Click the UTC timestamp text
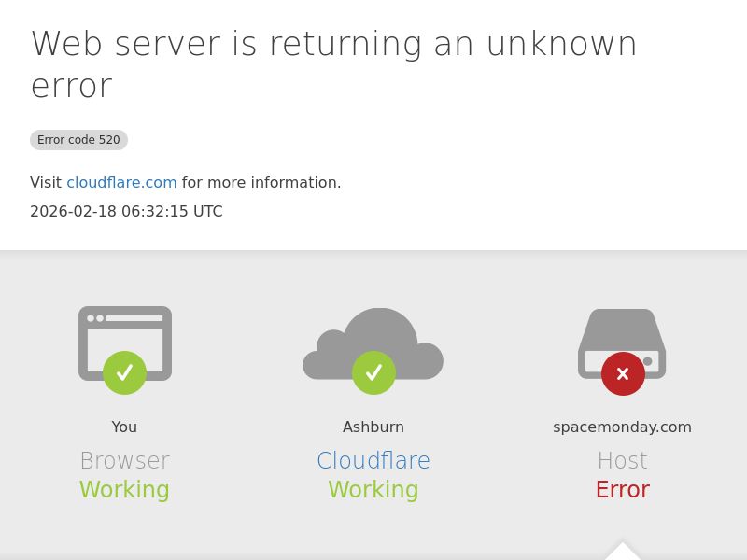Viewport: 747px width, 560px height. (126, 212)
